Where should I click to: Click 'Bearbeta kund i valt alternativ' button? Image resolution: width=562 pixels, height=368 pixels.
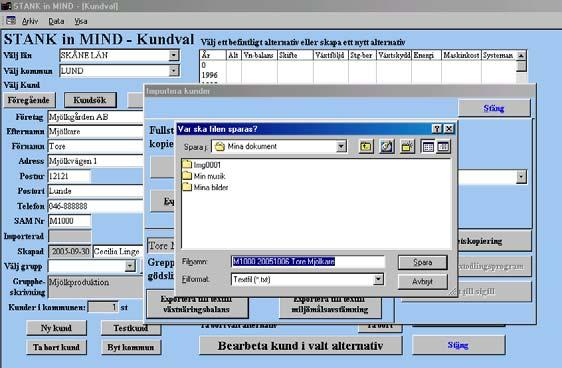coord(300,346)
